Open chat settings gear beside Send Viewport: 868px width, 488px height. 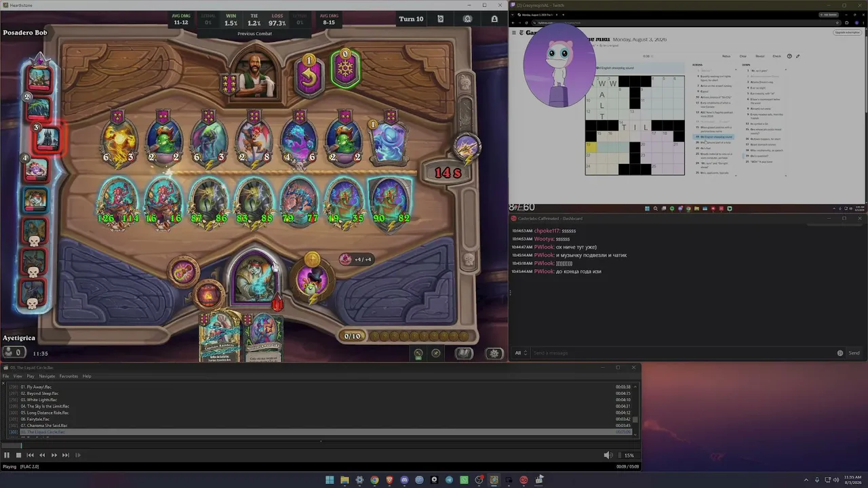840,353
